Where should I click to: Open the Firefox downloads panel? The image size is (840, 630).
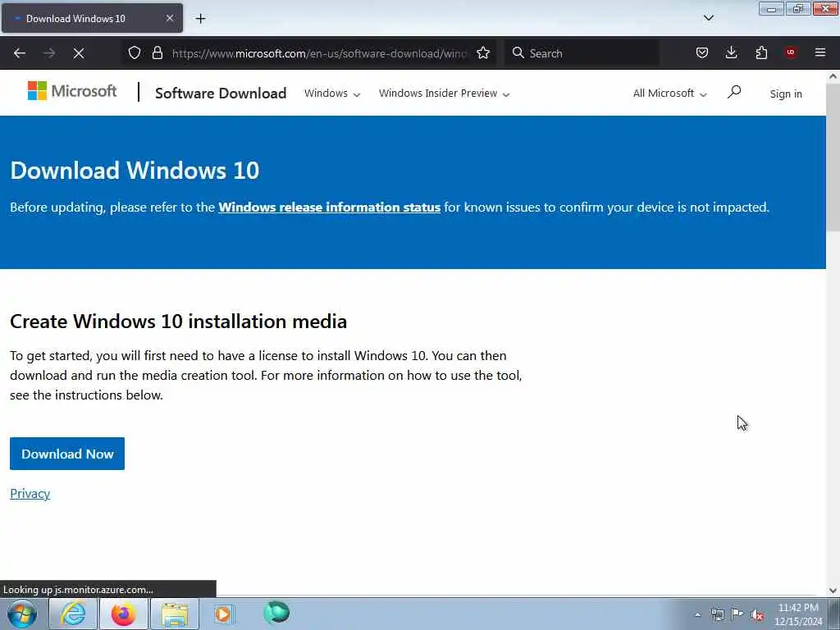click(731, 52)
